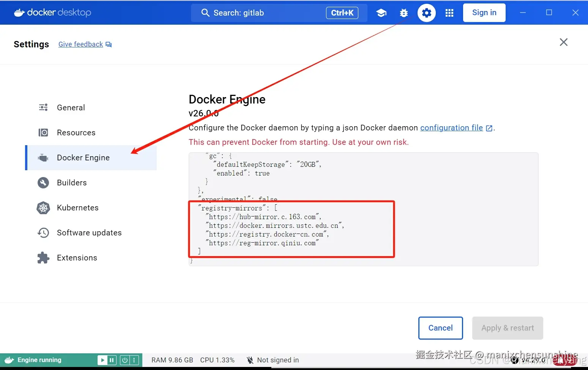Viewport: 588px width, 370px height.
Task: Click the reg-mirror.qiniu.com line
Action: 262,243
